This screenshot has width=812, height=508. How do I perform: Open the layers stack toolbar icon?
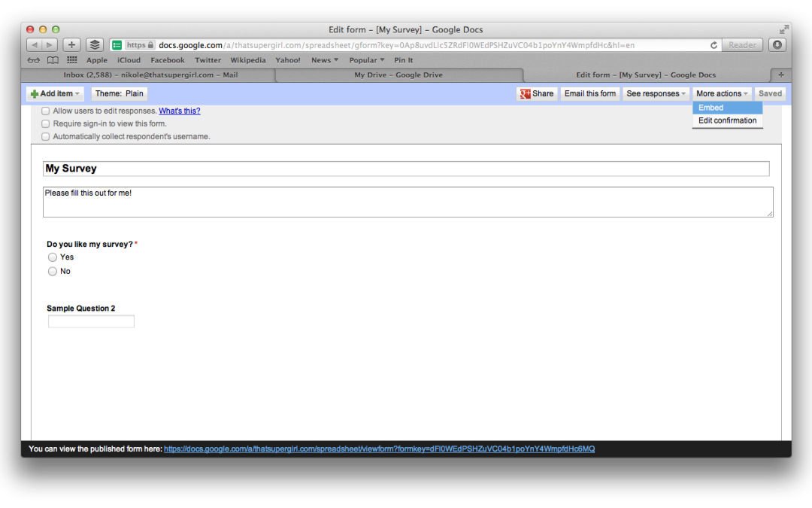(94, 45)
